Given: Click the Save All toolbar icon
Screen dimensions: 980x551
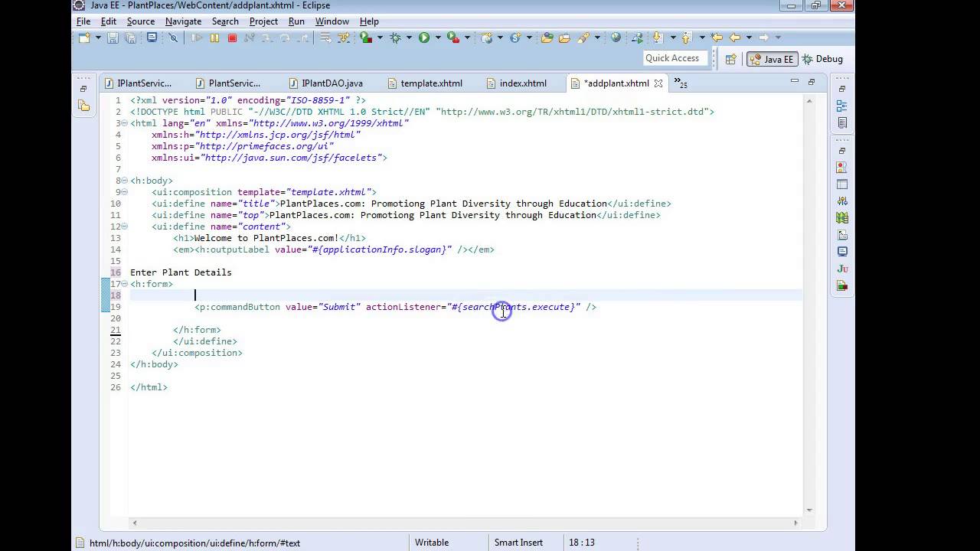Looking at the screenshot, I should click(130, 37).
